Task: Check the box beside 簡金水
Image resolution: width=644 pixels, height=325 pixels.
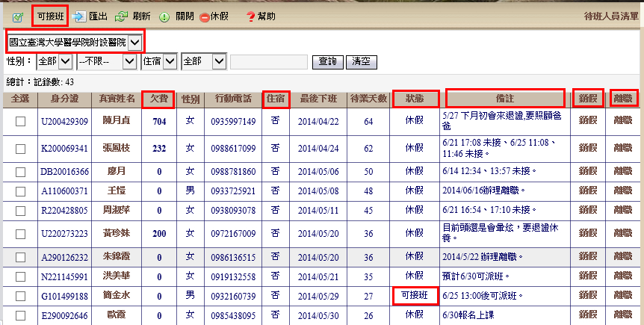Action: point(21,296)
